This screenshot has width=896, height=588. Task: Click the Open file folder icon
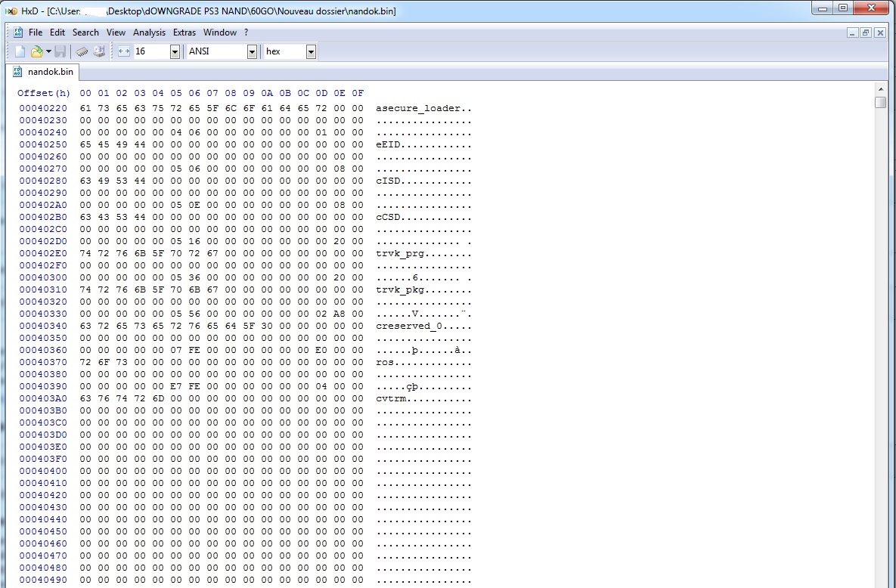coord(36,51)
